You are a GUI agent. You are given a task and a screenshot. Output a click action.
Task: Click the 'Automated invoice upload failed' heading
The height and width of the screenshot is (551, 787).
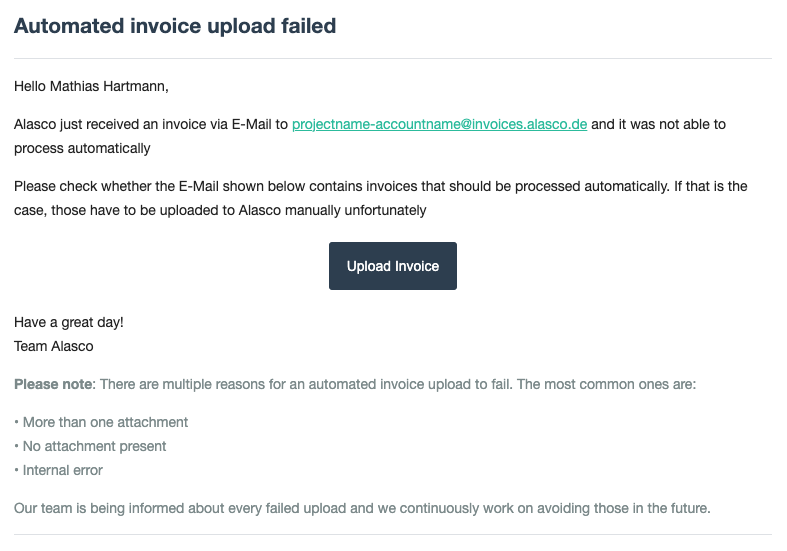click(175, 27)
